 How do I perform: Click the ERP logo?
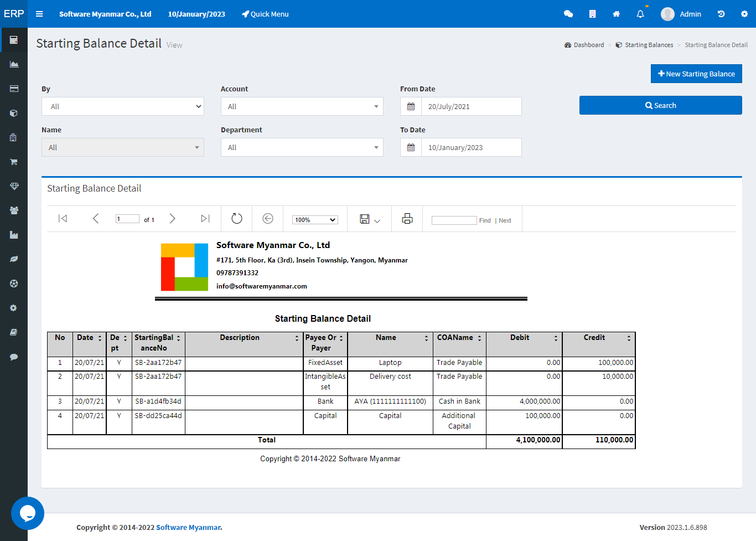tap(14, 14)
